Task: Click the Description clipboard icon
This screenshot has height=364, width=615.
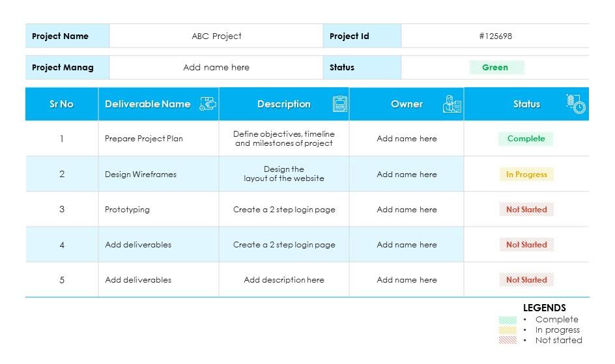Action: pyautogui.click(x=339, y=104)
